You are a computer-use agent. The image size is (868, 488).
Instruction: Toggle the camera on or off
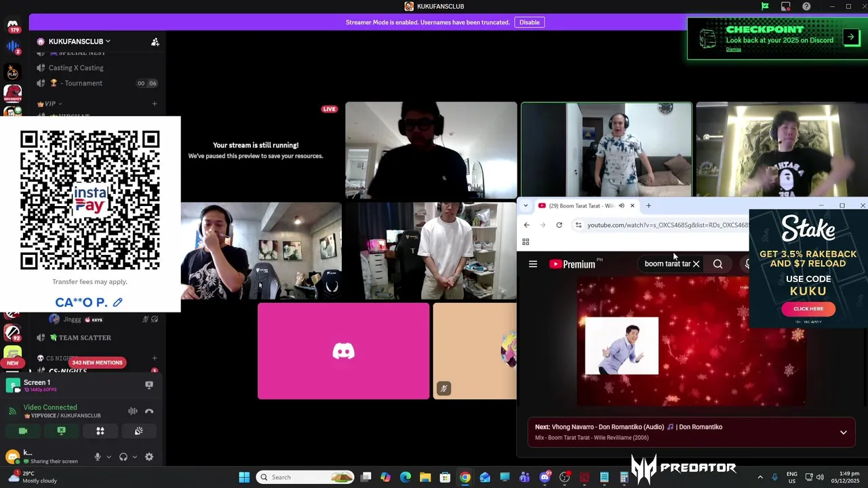[23, 431]
